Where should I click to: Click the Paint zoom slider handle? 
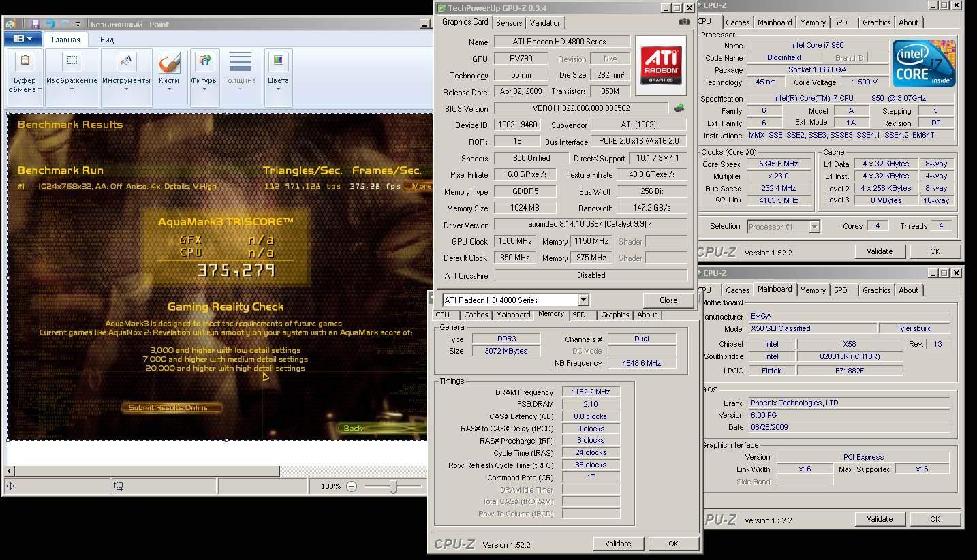[393, 486]
